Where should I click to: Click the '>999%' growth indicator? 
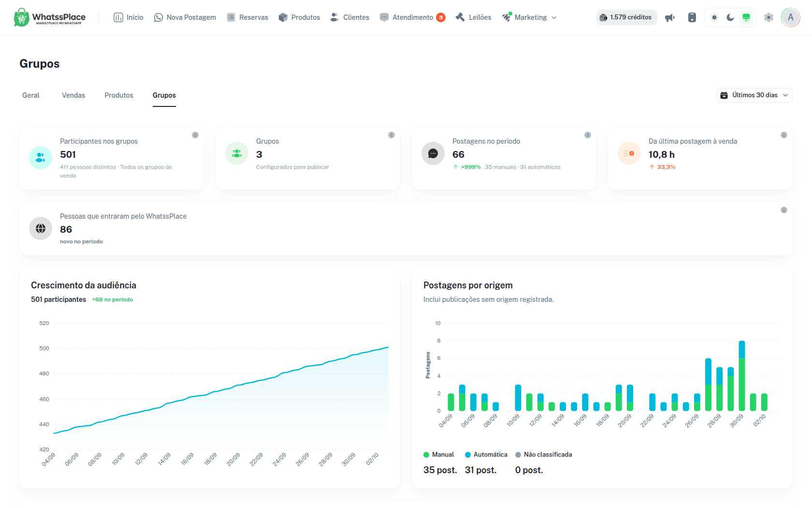click(x=467, y=167)
